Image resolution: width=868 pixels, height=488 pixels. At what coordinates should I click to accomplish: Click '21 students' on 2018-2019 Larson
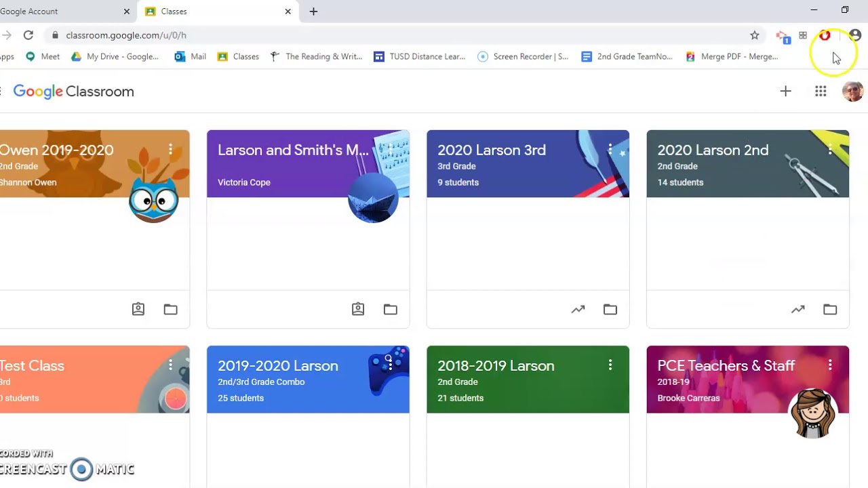click(460, 398)
